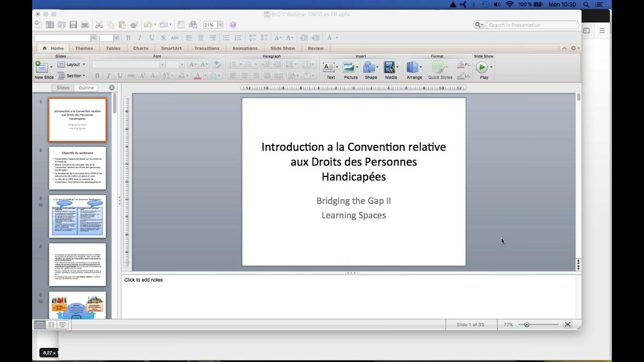Click the Picture insert icon

click(349, 67)
